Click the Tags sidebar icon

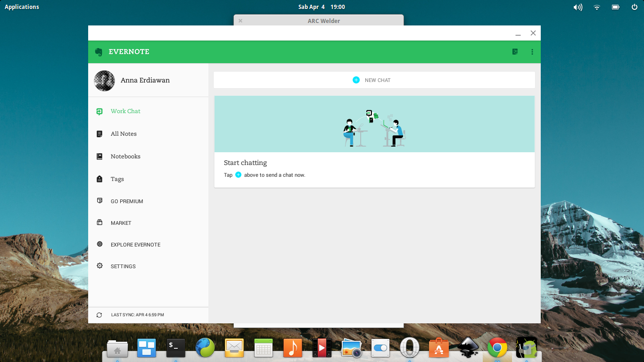(99, 179)
